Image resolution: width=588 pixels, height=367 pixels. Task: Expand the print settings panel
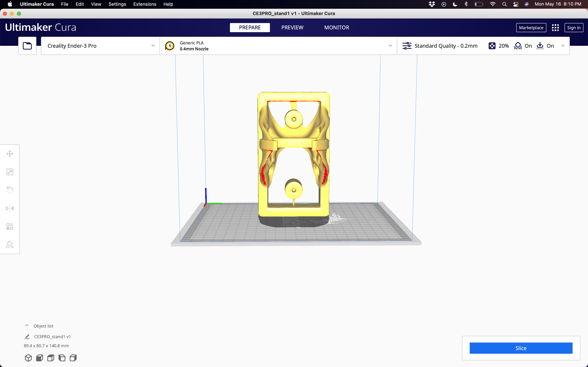click(563, 46)
